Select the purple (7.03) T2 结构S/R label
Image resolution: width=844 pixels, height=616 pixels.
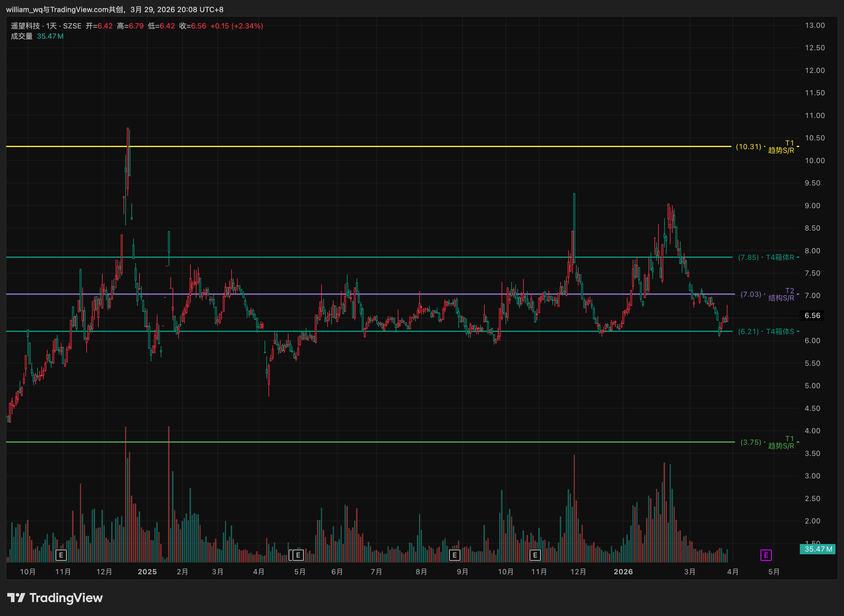point(767,294)
